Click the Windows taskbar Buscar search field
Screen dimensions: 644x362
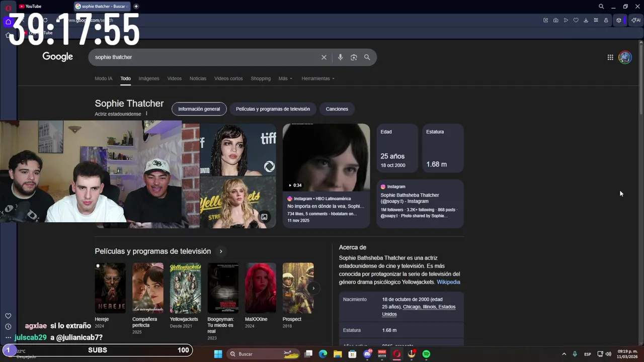point(263,354)
